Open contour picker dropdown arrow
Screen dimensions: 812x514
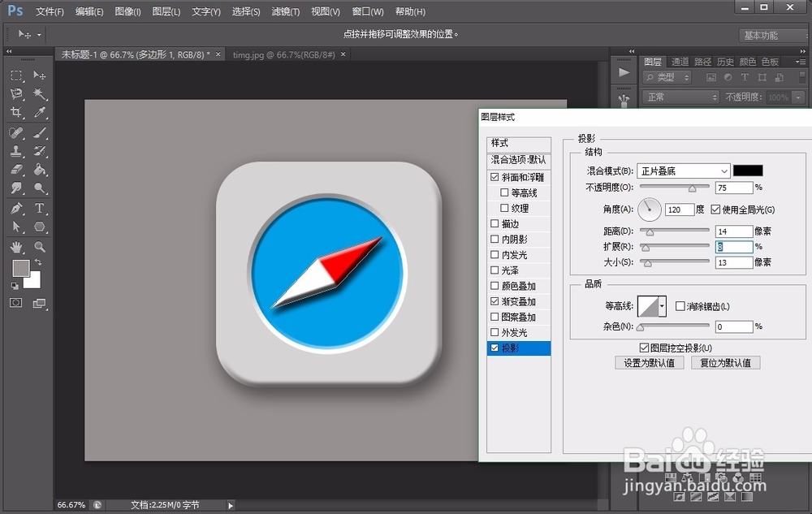point(662,306)
